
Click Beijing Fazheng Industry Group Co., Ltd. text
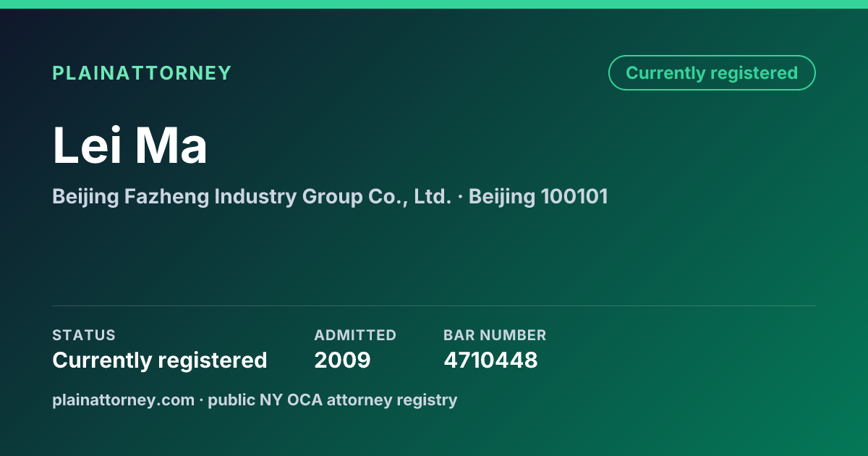(x=252, y=196)
